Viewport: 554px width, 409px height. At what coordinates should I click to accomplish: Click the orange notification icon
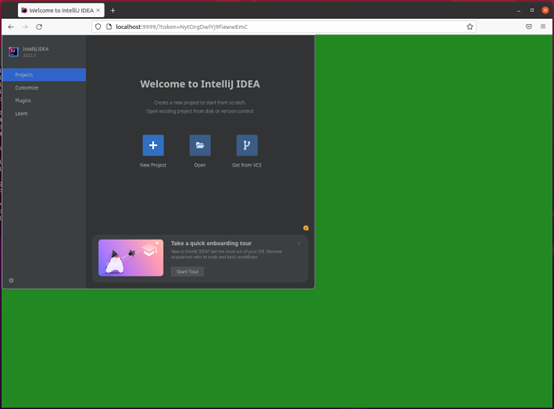pyautogui.click(x=306, y=228)
